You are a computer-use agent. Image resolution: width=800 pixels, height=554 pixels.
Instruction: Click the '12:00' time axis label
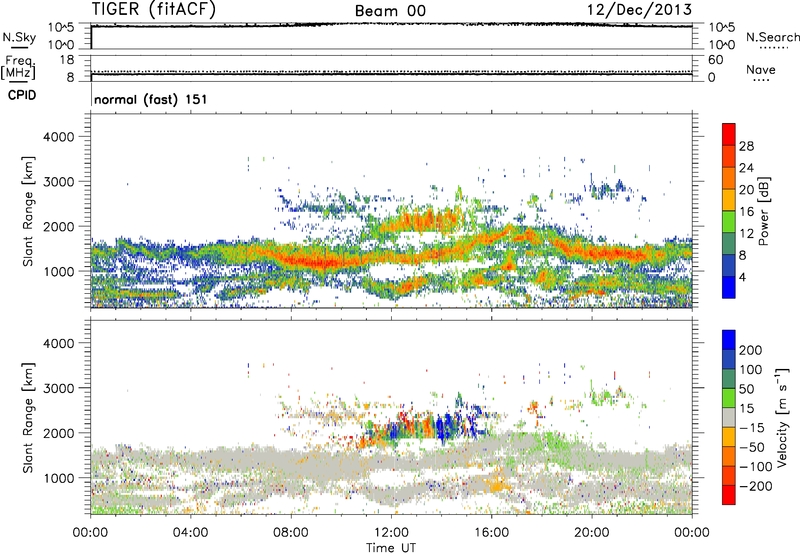(x=391, y=532)
